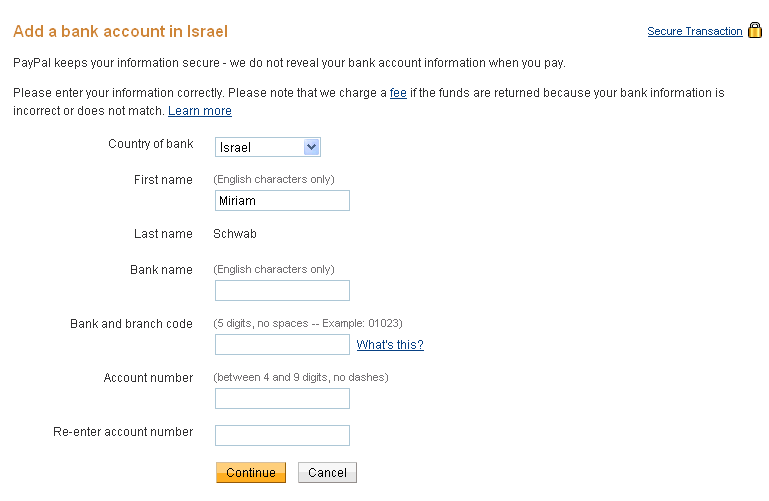Open the Secure Transaction link
The width and height of the screenshot is (769, 501).
[694, 32]
